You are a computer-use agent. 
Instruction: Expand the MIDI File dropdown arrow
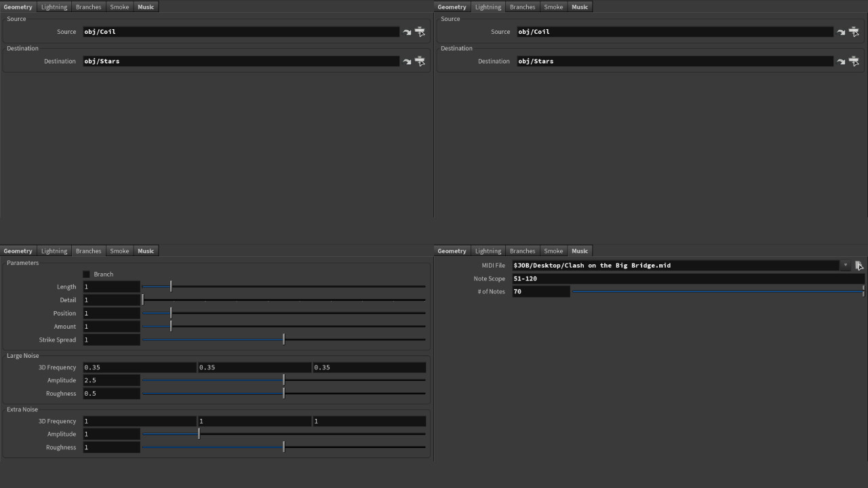(846, 266)
